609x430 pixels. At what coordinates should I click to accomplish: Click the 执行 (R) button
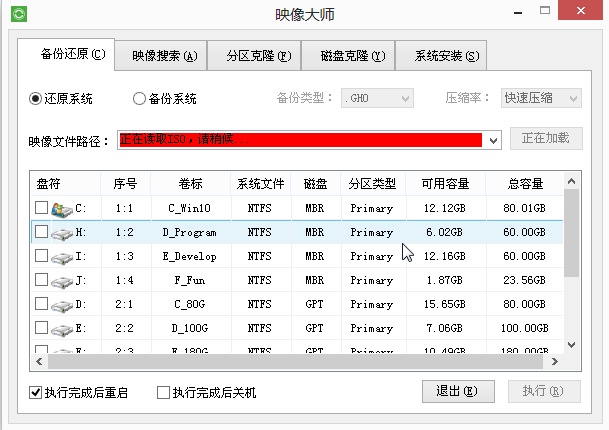tap(545, 391)
